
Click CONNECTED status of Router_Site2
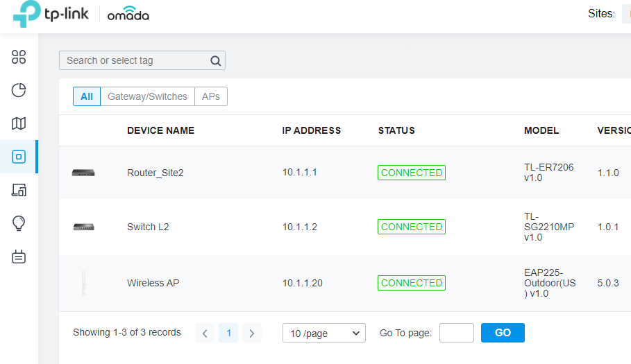click(x=411, y=173)
